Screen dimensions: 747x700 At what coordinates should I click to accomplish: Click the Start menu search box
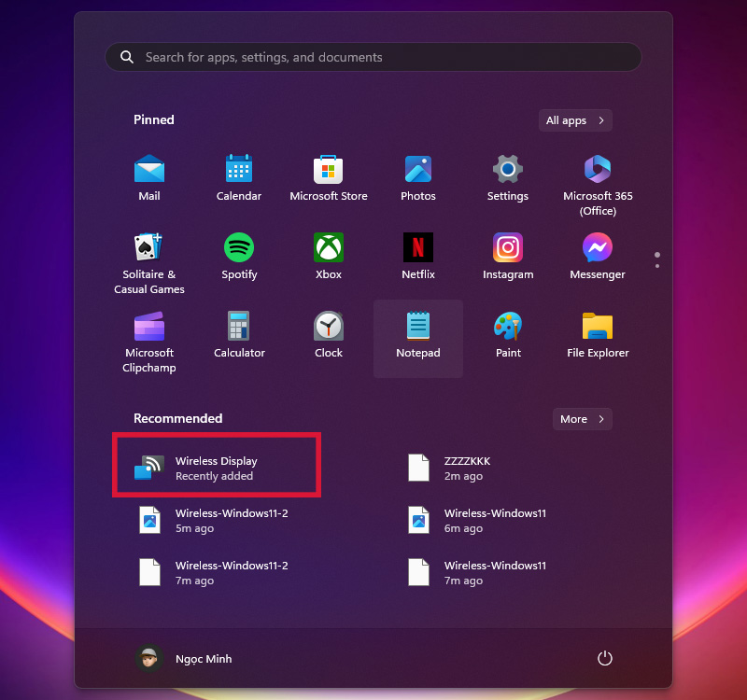pyautogui.click(x=373, y=57)
